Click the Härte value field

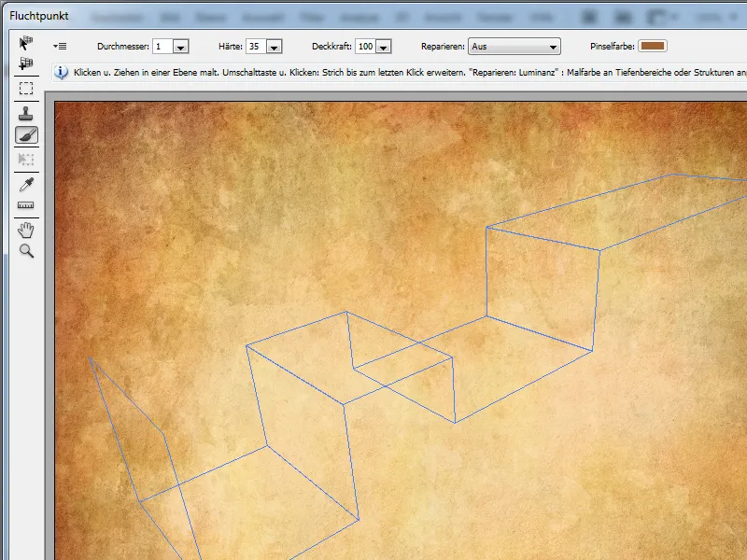coord(256,46)
